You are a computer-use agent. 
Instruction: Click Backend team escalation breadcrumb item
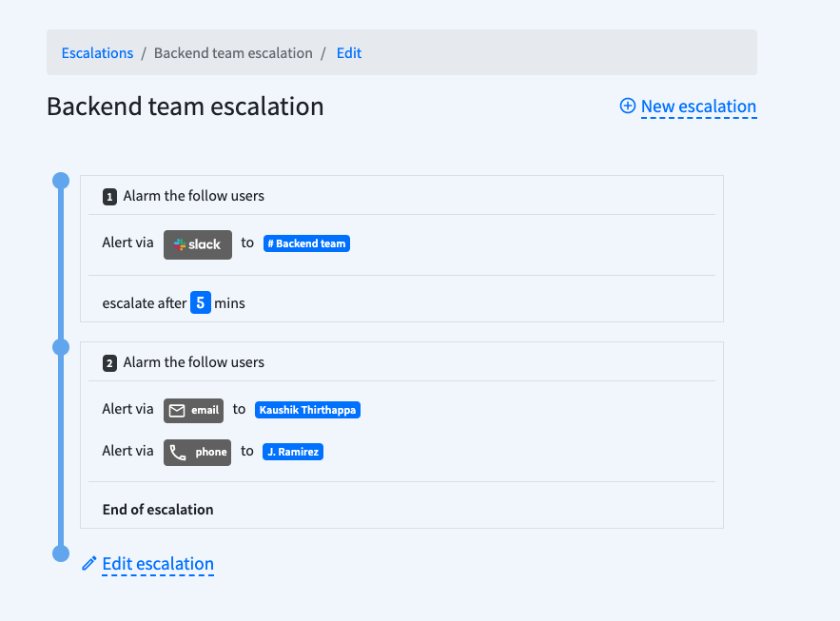click(233, 53)
